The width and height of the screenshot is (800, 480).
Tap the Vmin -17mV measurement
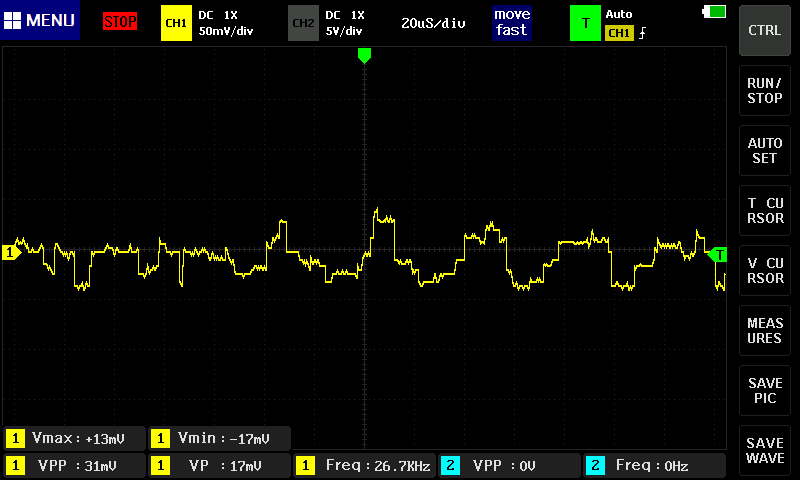point(219,438)
